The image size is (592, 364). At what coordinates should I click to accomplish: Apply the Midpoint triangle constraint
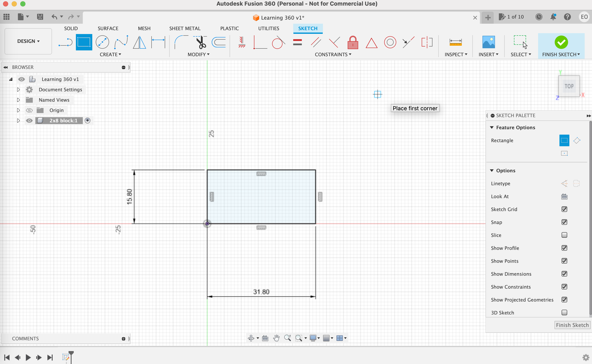tap(371, 43)
